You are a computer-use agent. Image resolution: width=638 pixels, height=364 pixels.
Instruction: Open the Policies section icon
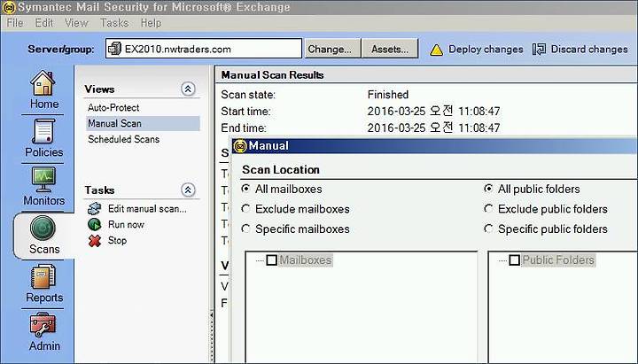click(x=43, y=131)
